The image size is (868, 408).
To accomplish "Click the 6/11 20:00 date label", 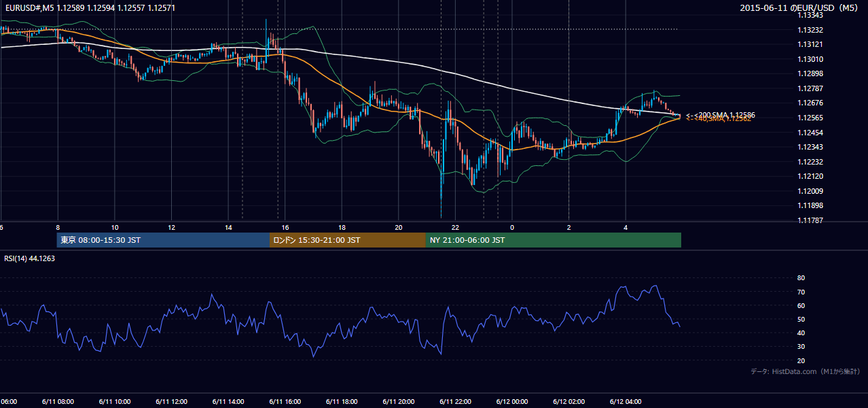I will (x=399, y=401).
